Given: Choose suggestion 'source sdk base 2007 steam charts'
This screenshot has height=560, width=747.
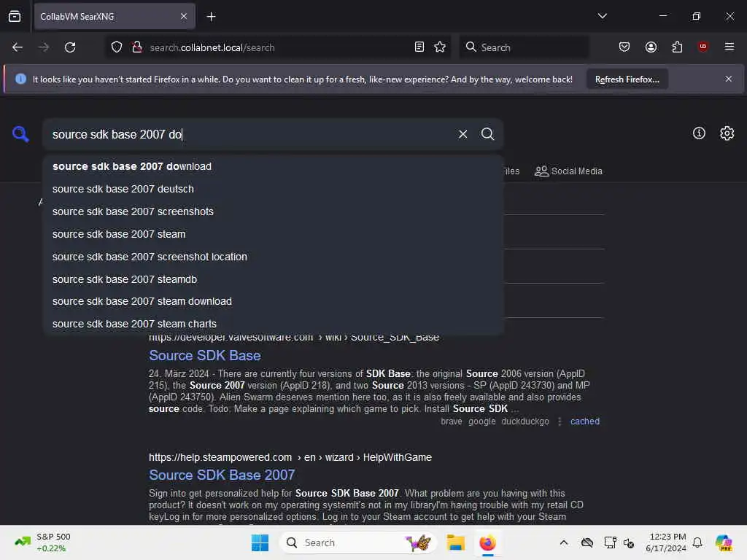Looking at the screenshot, I should point(273,324).
